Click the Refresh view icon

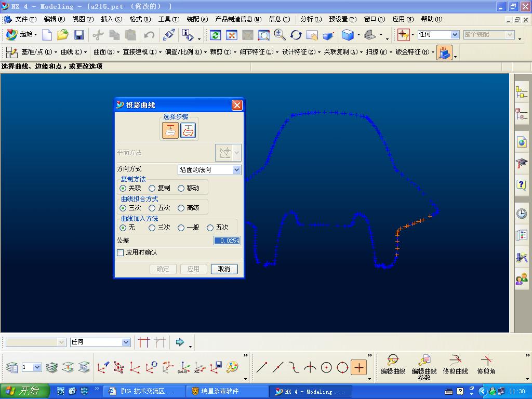click(x=215, y=35)
